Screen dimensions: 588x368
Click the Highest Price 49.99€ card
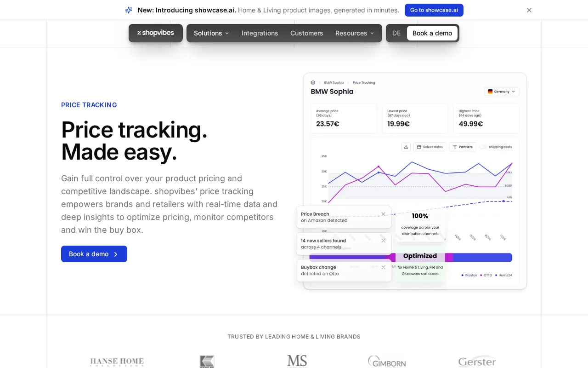point(486,119)
